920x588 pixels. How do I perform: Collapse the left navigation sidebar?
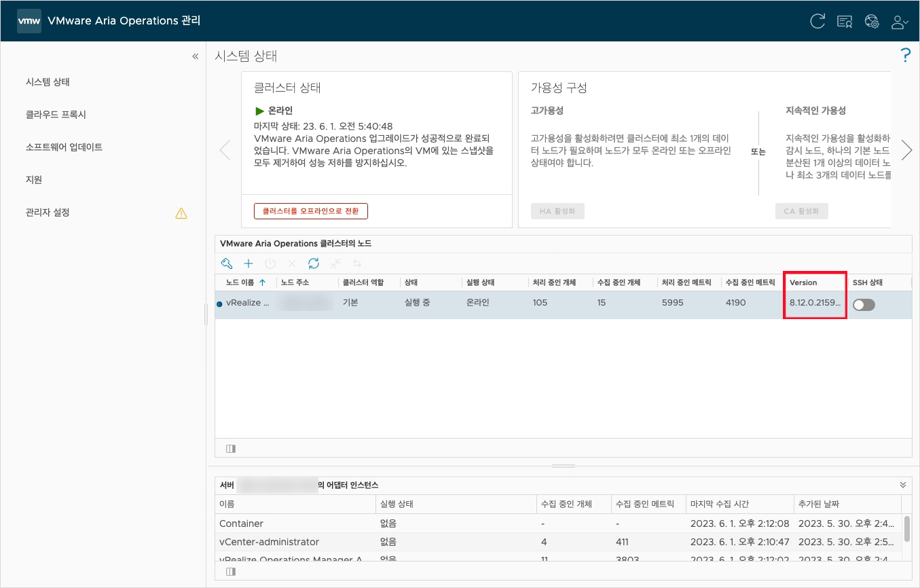coord(196,56)
